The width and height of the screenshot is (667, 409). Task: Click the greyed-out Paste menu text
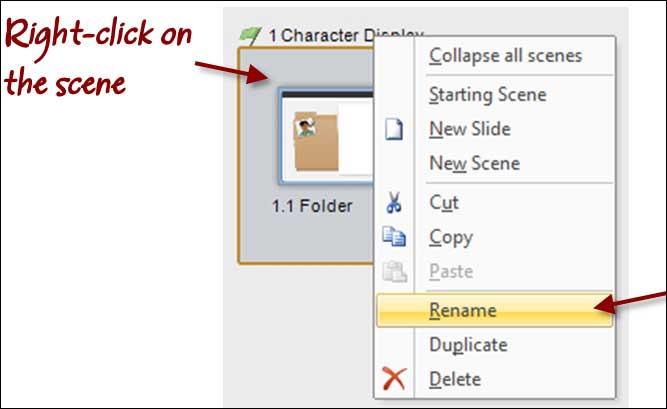451,271
